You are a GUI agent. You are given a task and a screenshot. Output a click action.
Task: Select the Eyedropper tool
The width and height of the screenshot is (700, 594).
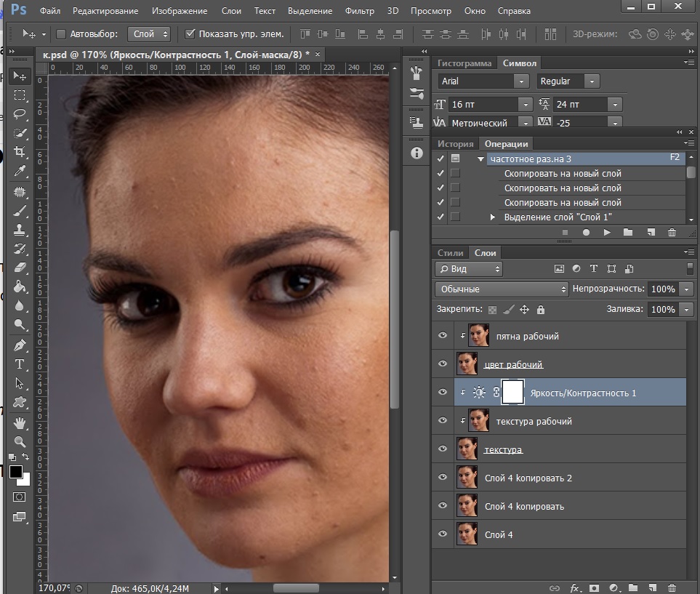(x=19, y=171)
